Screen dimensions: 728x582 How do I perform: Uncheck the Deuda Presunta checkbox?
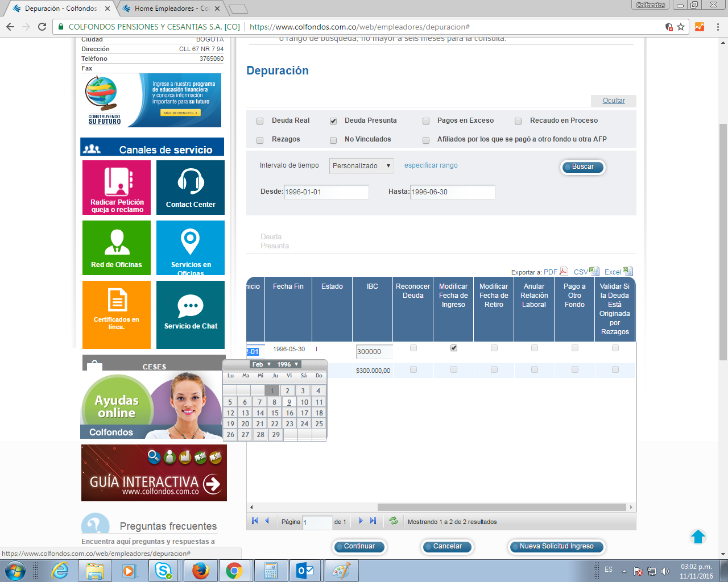pyautogui.click(x=333, y=121)
